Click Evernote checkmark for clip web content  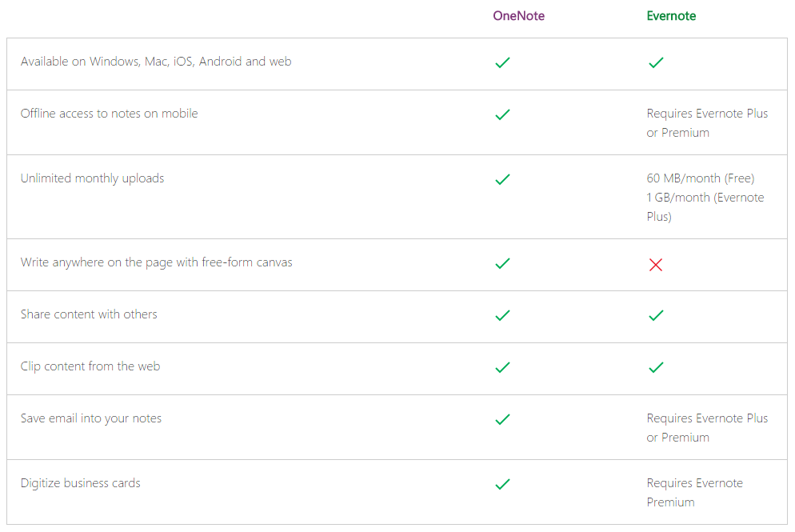[x=656, y=367]
